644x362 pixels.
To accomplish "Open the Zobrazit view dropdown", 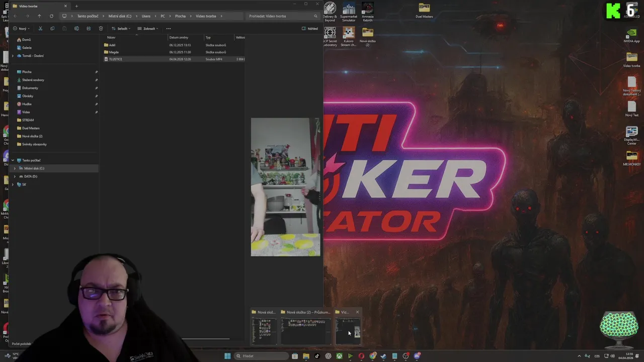I will click(148, 29).
